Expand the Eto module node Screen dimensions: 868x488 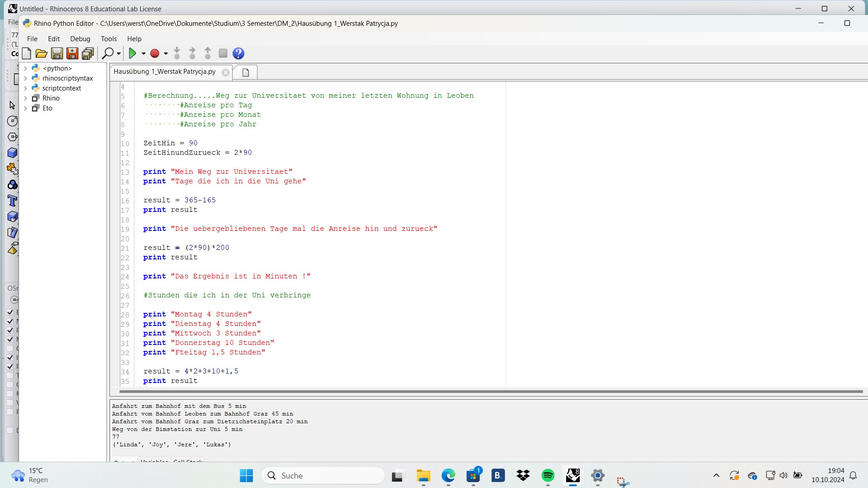click(x=25, y=108)
